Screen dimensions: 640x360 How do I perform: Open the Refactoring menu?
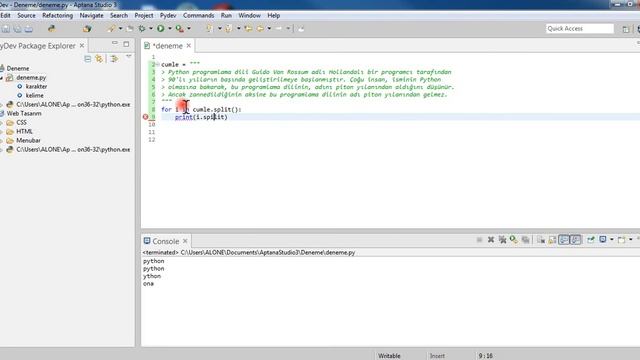click(x=58, y=16)
